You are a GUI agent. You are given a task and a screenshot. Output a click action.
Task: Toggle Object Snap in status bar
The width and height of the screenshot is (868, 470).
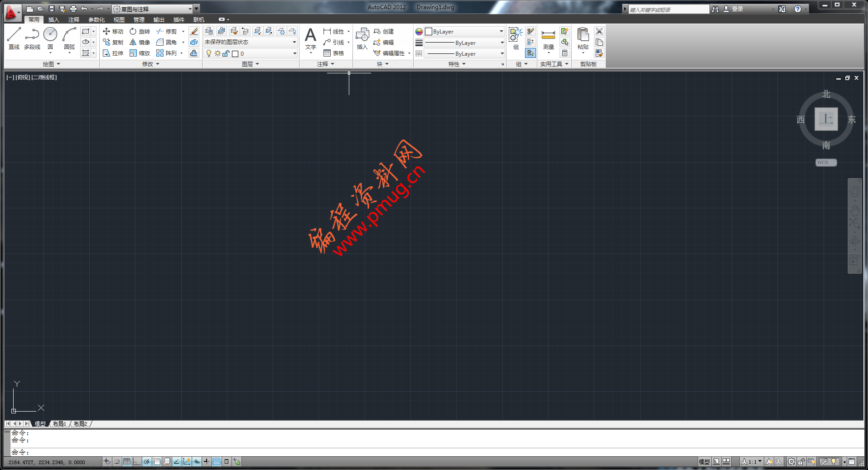(157, 461)
